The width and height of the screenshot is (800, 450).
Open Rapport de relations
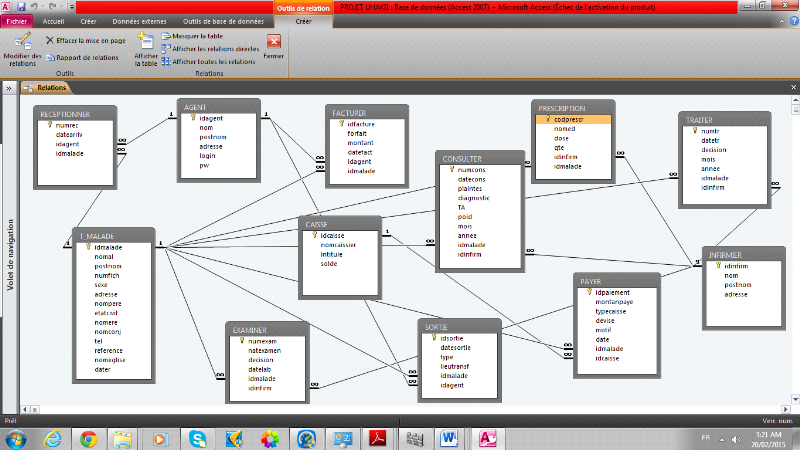pos(81,57)
